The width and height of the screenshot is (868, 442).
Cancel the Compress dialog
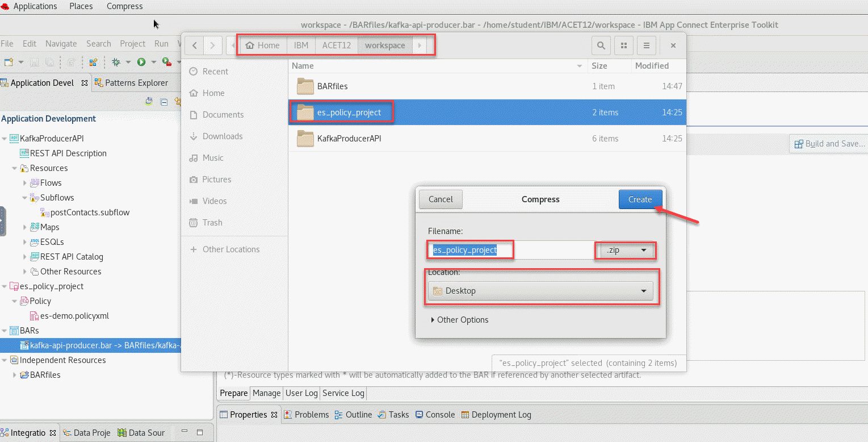click(x=441, y=199)
